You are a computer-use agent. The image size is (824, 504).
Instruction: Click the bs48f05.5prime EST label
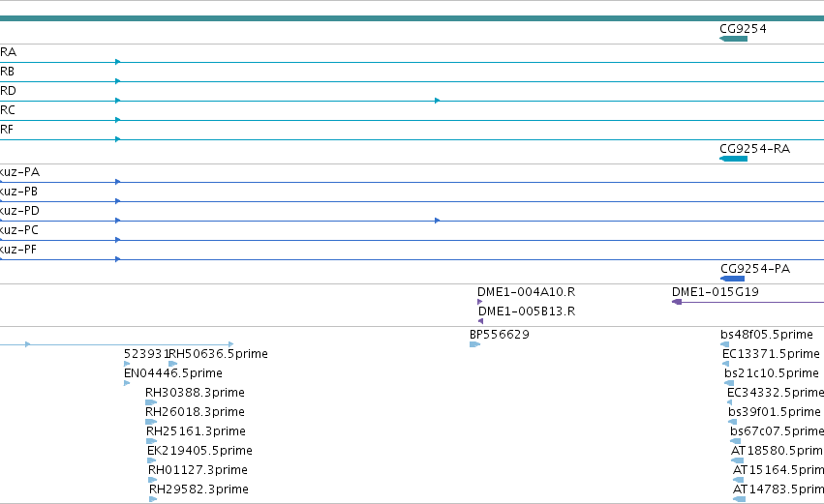click(767, 335)
